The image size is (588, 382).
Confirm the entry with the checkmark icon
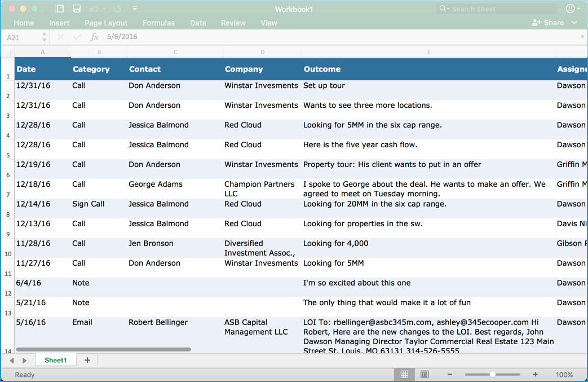77,37
